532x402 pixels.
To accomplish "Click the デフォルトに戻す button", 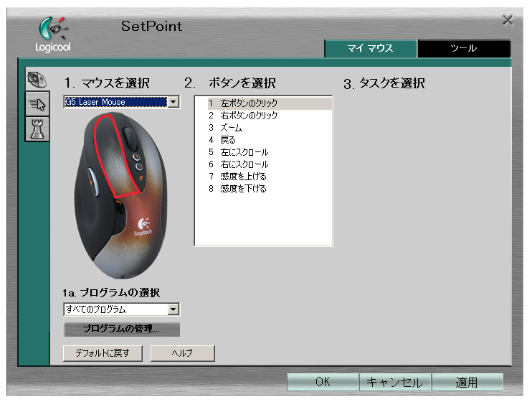I will click(x=103, y=353).
